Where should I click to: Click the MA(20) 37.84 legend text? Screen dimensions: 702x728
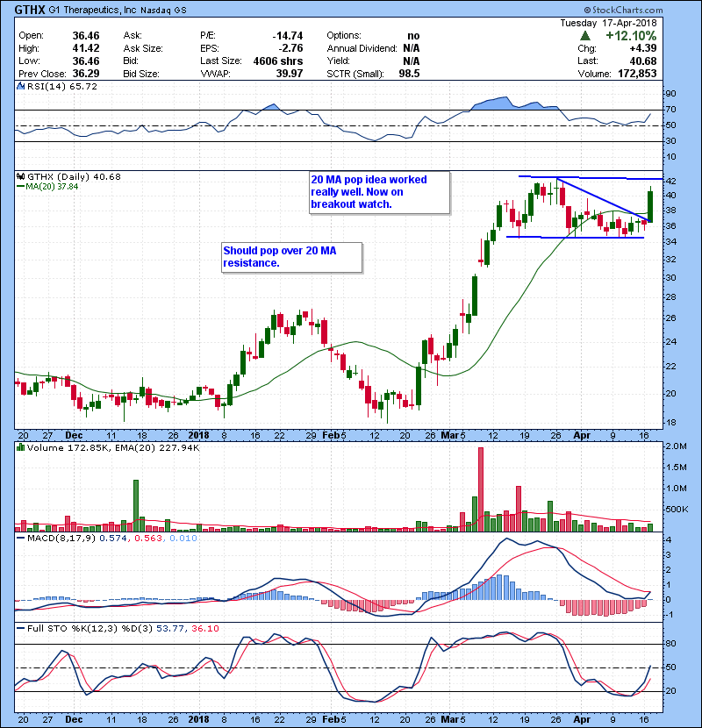[52, 187]
